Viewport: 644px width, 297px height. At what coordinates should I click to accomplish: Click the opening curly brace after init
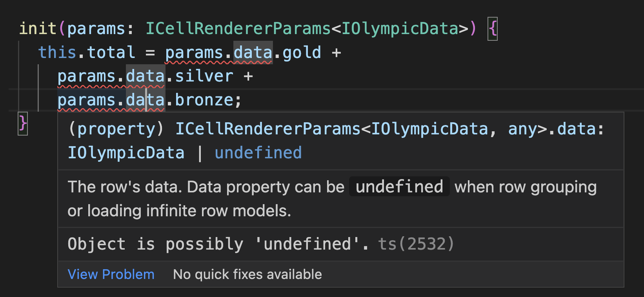[493, 28]
